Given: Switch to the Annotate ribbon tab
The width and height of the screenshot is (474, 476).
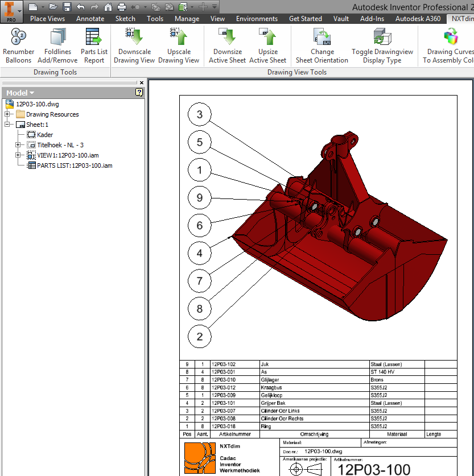Looking at the screenshot, I should click(x=90, y=19).
